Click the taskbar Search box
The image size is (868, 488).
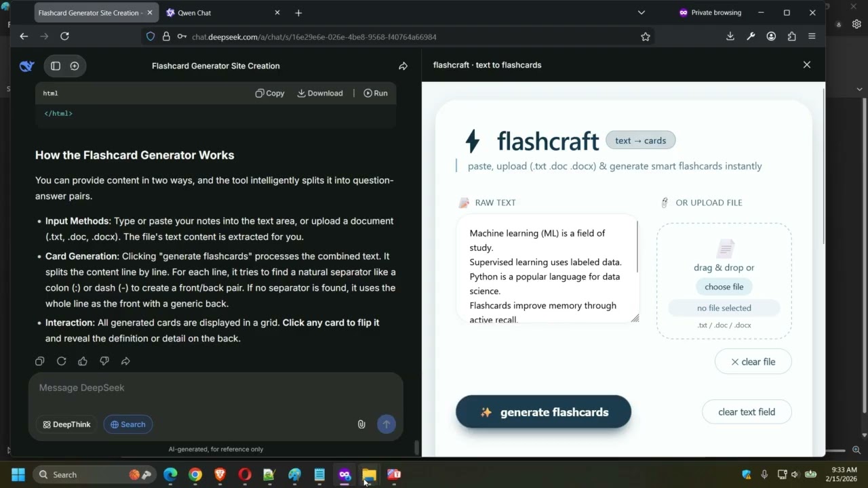[94, 474]
